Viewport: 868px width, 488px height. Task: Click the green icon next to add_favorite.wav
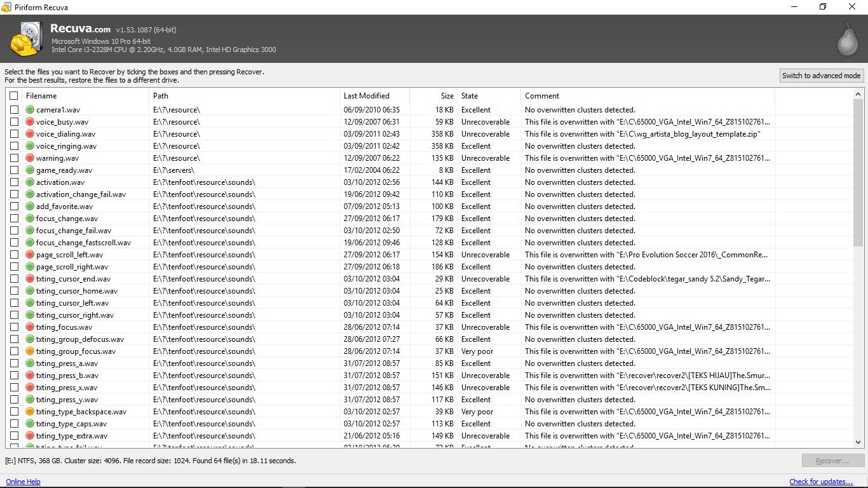point(30,207)
